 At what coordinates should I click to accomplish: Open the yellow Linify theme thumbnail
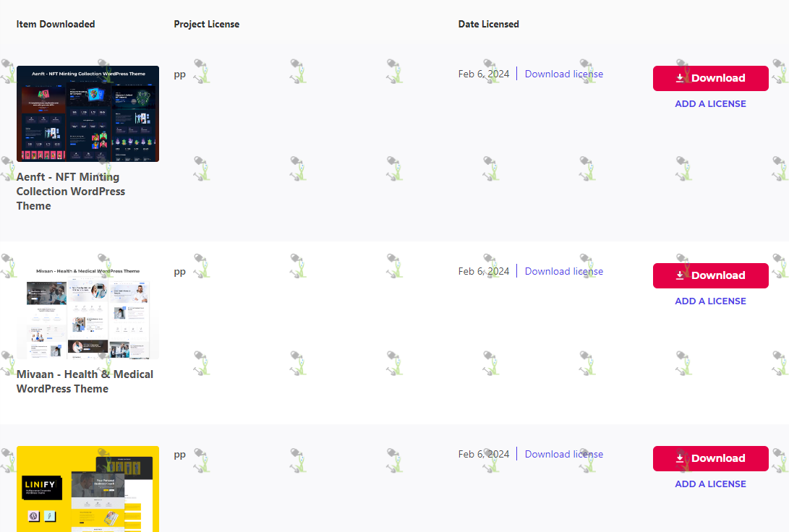[x=88, y=489]
